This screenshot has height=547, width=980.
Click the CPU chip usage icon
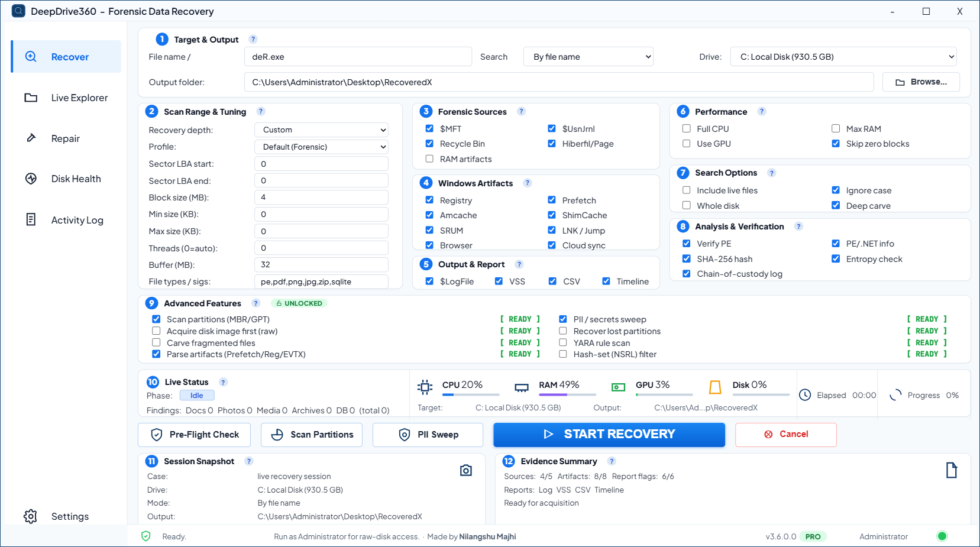[425, 387]
